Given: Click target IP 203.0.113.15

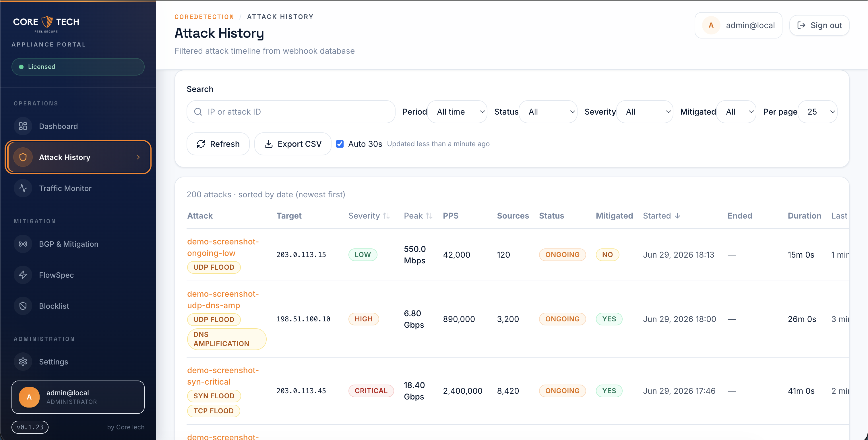Looking at the screenshot, I should (x=301, y=254).
